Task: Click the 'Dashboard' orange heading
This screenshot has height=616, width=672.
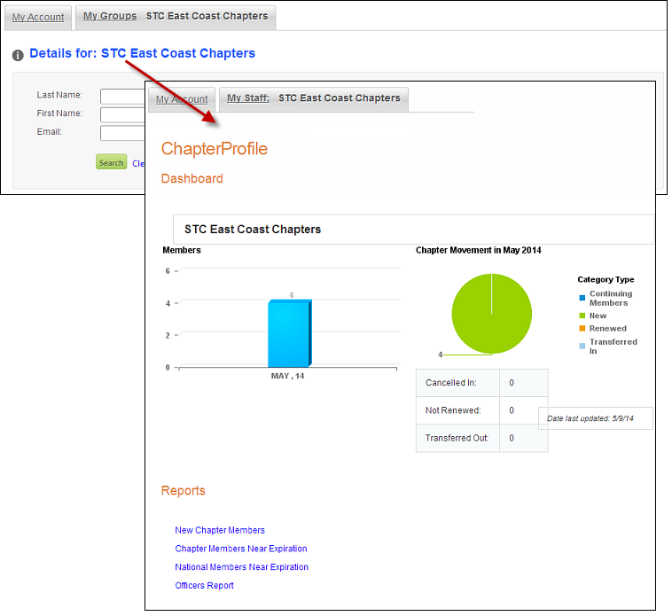Action: (192, 179)
